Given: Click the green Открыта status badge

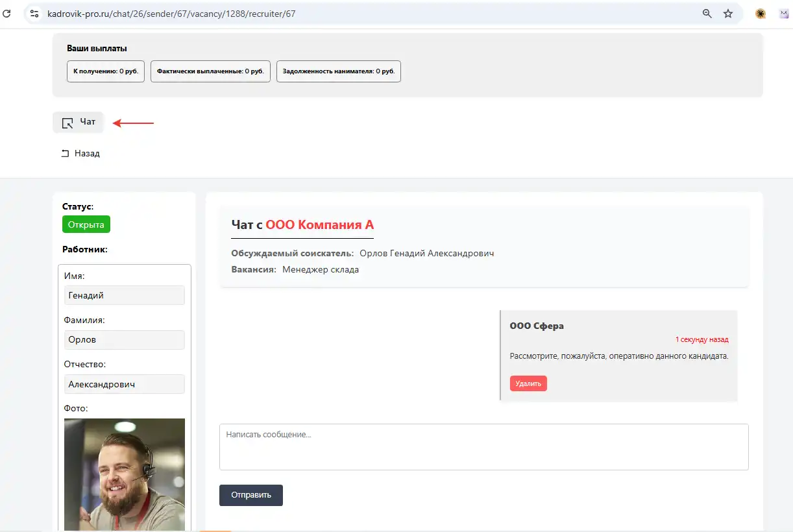Looking at the screenshot, I should tap(86, 224).
